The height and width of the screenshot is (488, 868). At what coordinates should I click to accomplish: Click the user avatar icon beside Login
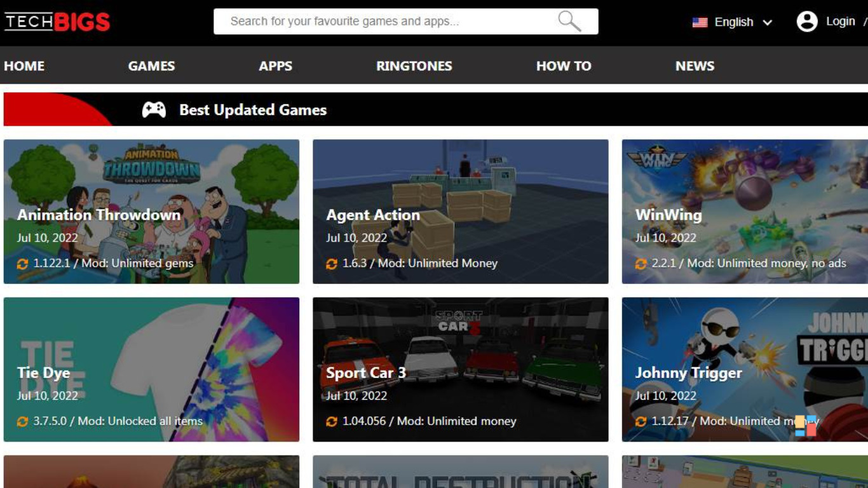tap(807, 21)
